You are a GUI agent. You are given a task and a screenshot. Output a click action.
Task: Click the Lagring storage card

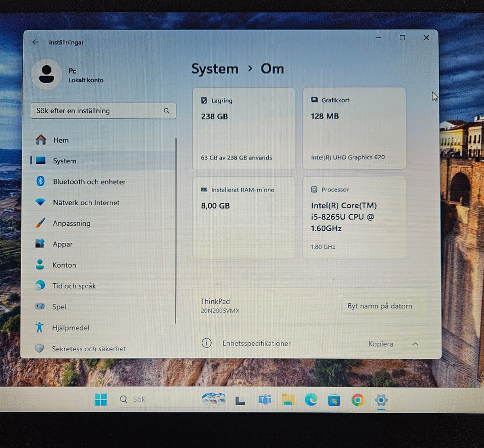click(244, 129)
